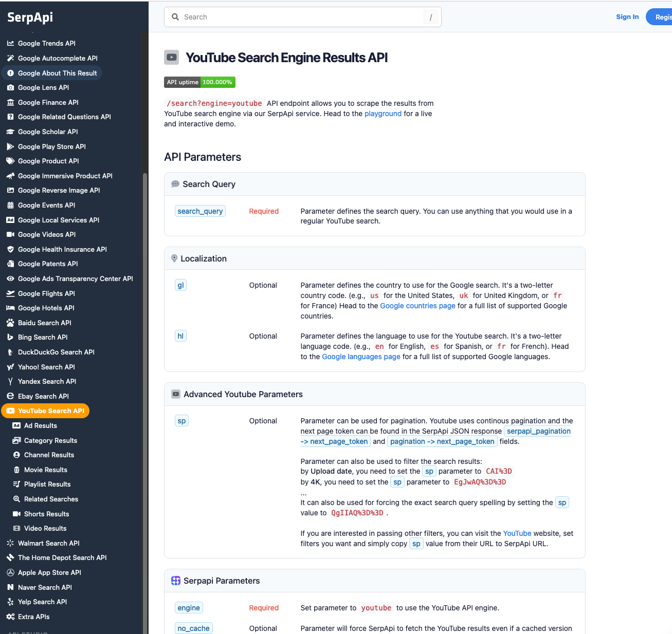672x634 pixels.
Task: Click the Walmart Search API spark icon
Action: click(x=10, y=544)
